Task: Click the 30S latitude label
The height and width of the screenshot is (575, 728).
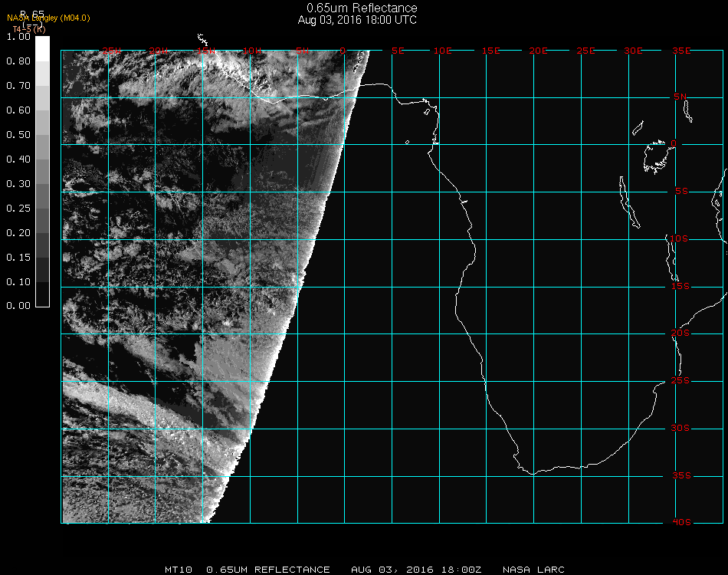Action: click(680, 429)
